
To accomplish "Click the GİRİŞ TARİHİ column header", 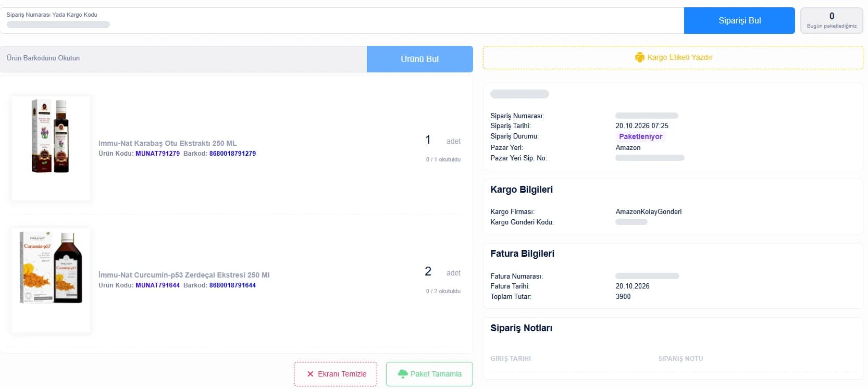I will point(511,359).
